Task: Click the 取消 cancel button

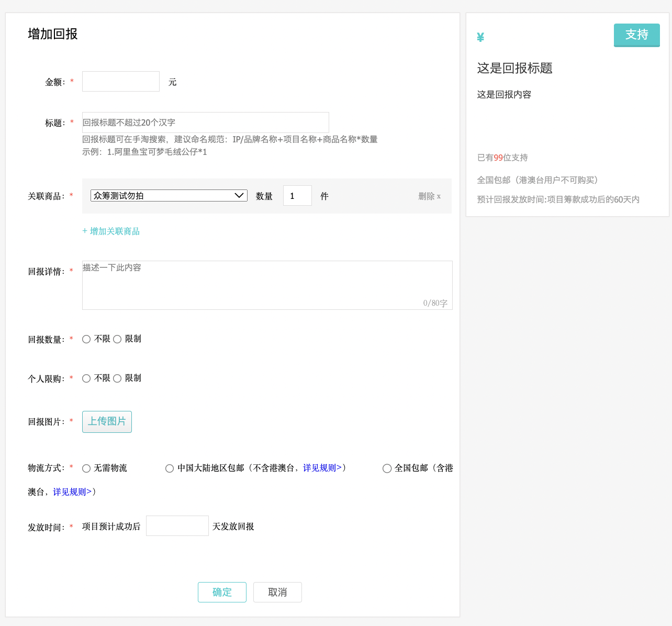Action: pyautogui.click(x=277, y=592)
